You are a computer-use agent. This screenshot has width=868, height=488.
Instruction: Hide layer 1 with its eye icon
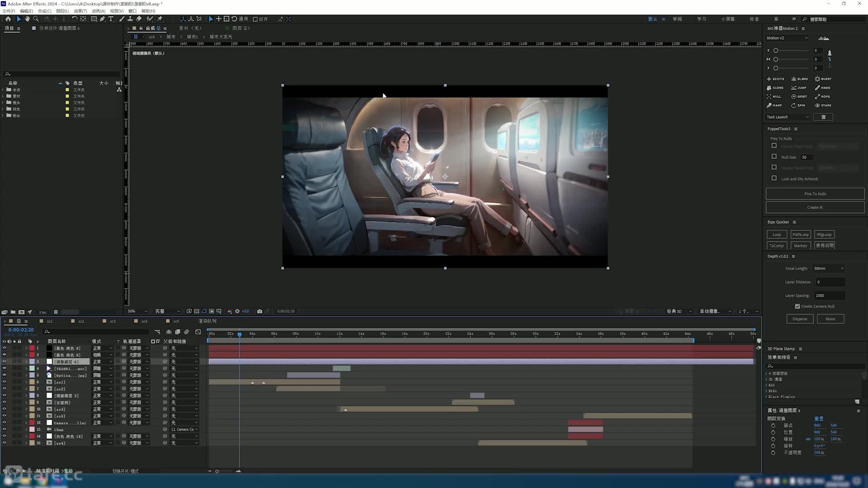coord(5,348)
